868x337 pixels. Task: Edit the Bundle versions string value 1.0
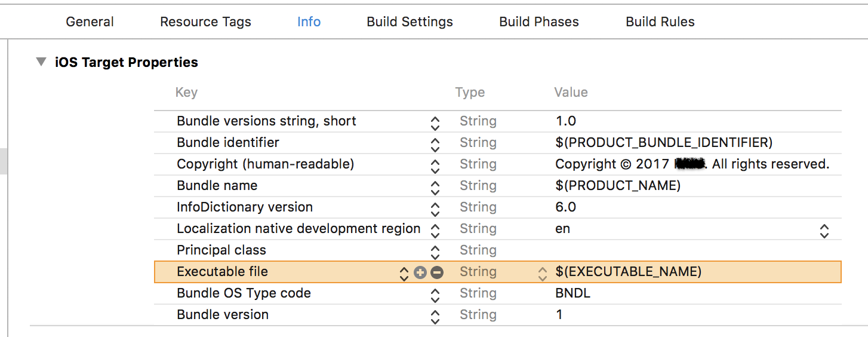[x=565, y=121]
